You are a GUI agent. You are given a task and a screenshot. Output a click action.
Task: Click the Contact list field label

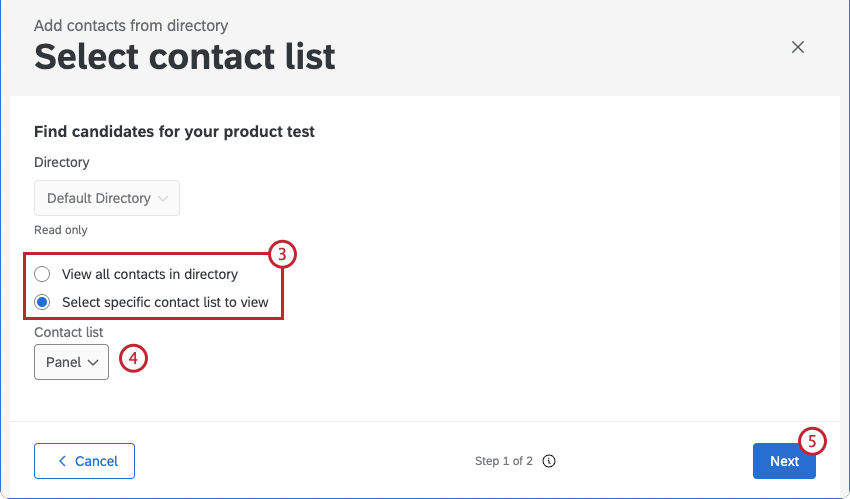(x=69, y=332)
